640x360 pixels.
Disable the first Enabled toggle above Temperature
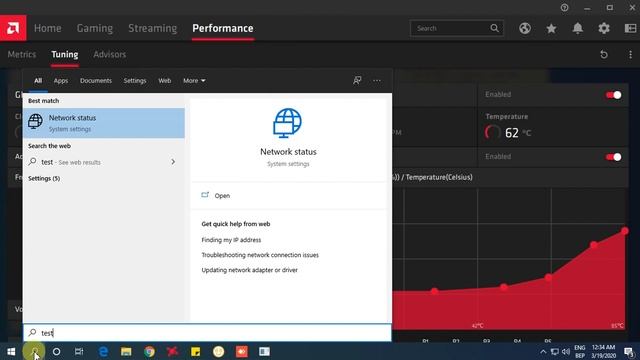pyautogui.click(x=613, y=95)
